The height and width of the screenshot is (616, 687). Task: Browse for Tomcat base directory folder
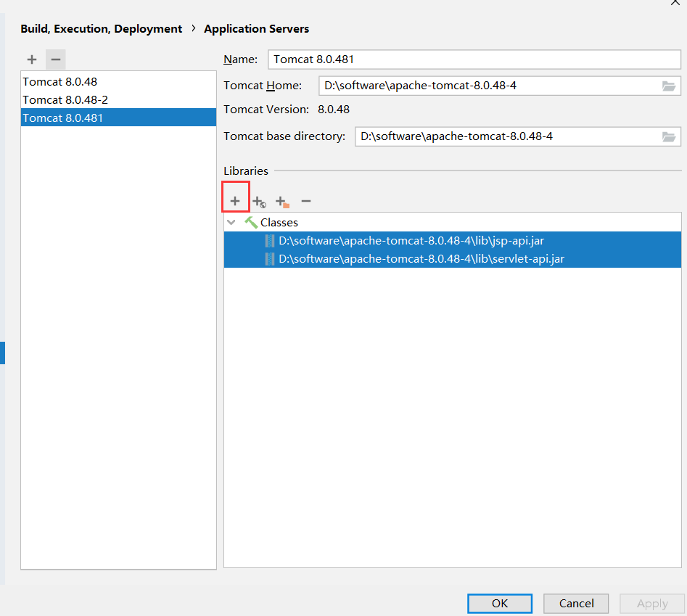coord(669,136)
